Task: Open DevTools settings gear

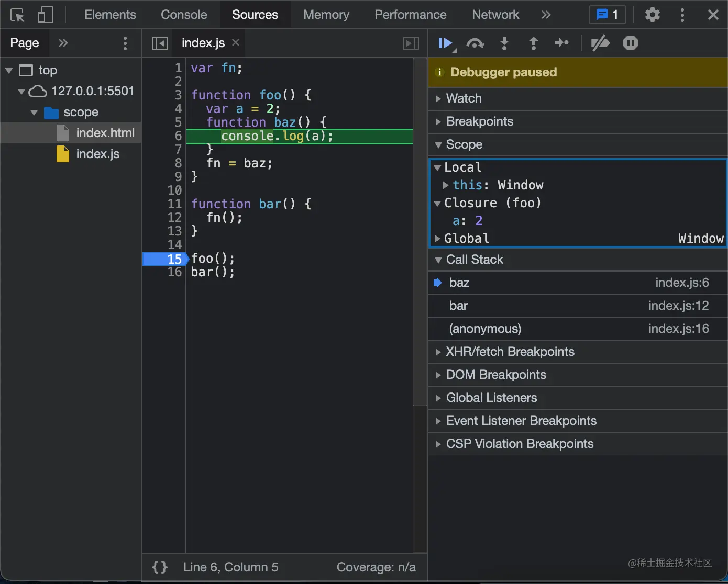Action: coord(652,15)
